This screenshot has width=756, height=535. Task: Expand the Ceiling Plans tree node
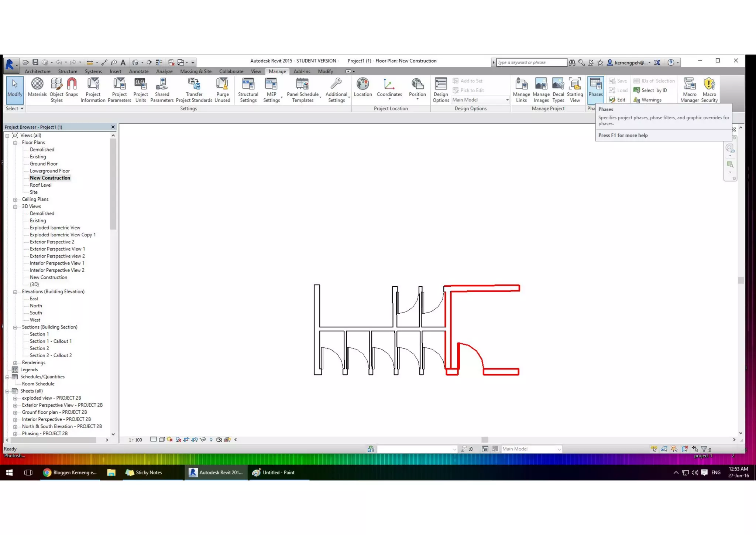pos(15,200)
